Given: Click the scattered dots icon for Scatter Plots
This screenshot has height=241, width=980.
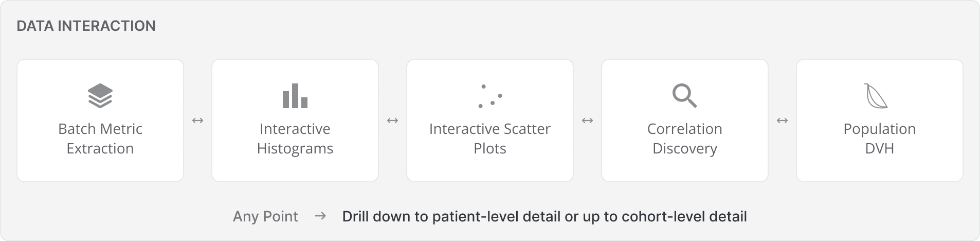Looking at the screenshot, I should [x=490, y=96].
